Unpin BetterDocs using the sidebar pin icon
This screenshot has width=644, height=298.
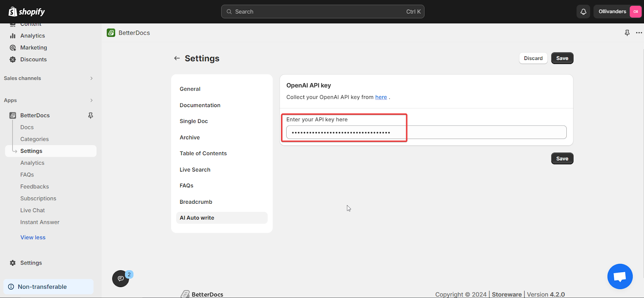pos(91,116)
